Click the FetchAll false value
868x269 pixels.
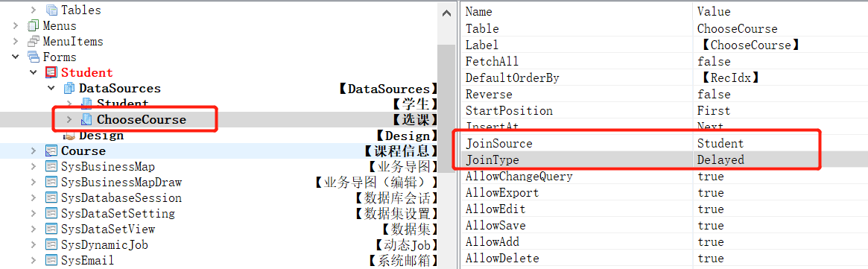click(714, 61)
